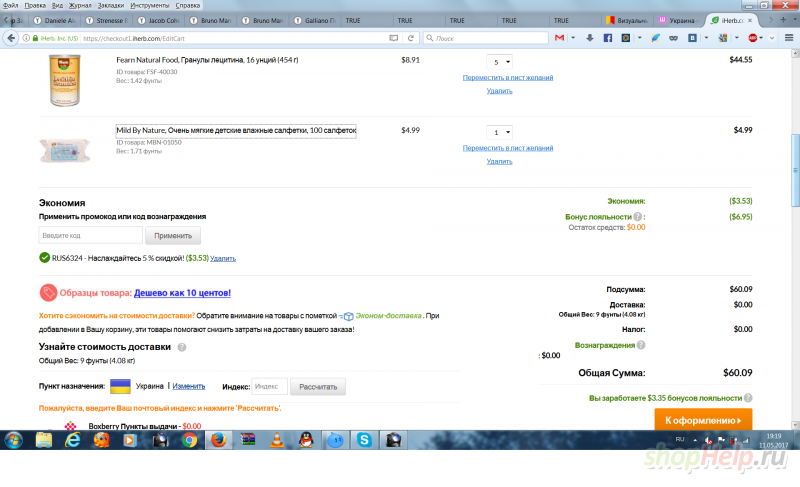Open the downloads arrow icon
The image size is (800, 487).
(590, 38)
